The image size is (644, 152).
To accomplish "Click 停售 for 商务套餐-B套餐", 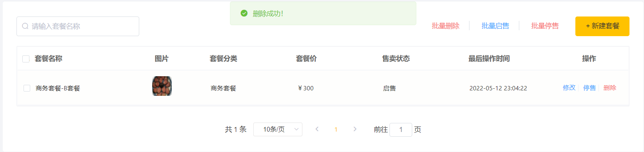I will click(x=589, y=88).
